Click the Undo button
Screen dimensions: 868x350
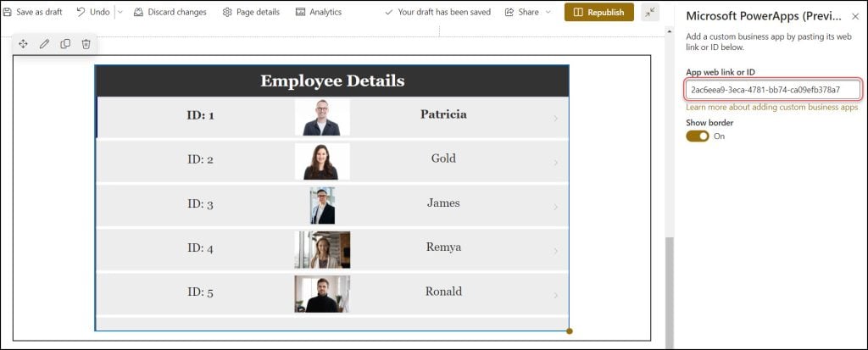[x=92, y=12]
